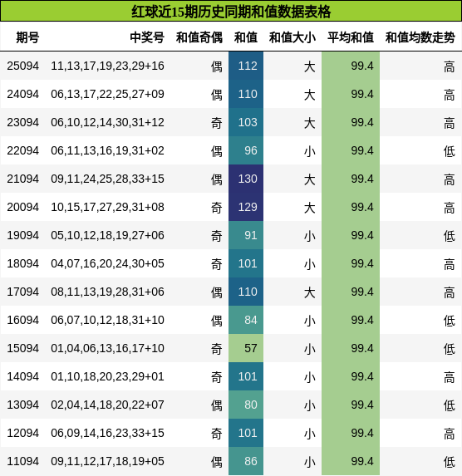
Task: Select winning numbers 09,11,24,25,28,33+15
Action: coord(107,179)
